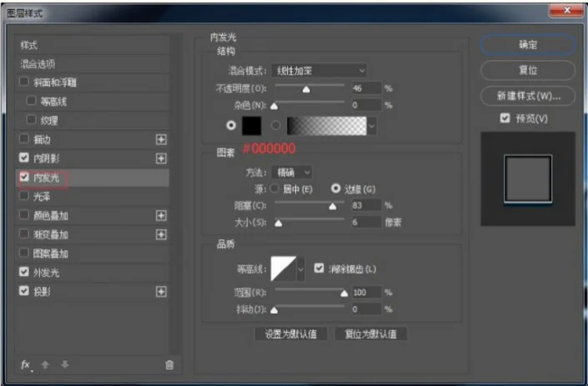Click the 阻塞 slider handle
Screen dimensions: 588x386
[333, 207]
